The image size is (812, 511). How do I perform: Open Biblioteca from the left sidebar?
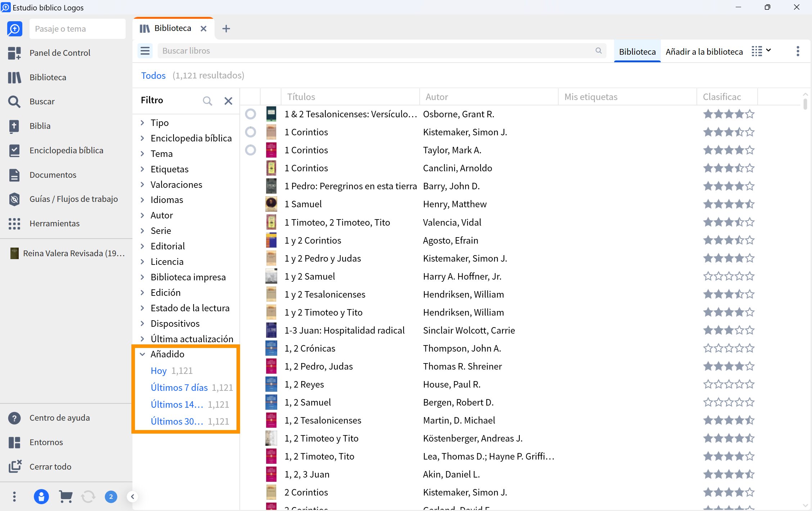pyautogui.click(x=48, y=77)
